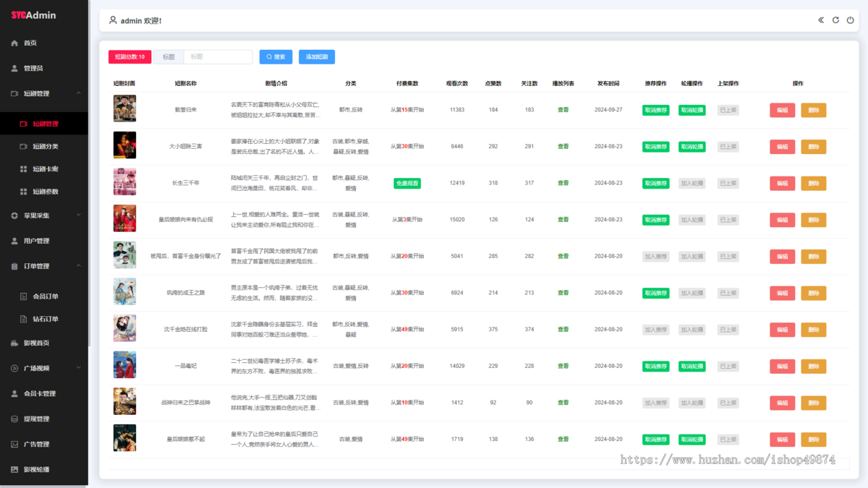This screenshot has height=488, width=868.
Task: Expand the 广场视频 menu
Action: [x=44, y=368]
